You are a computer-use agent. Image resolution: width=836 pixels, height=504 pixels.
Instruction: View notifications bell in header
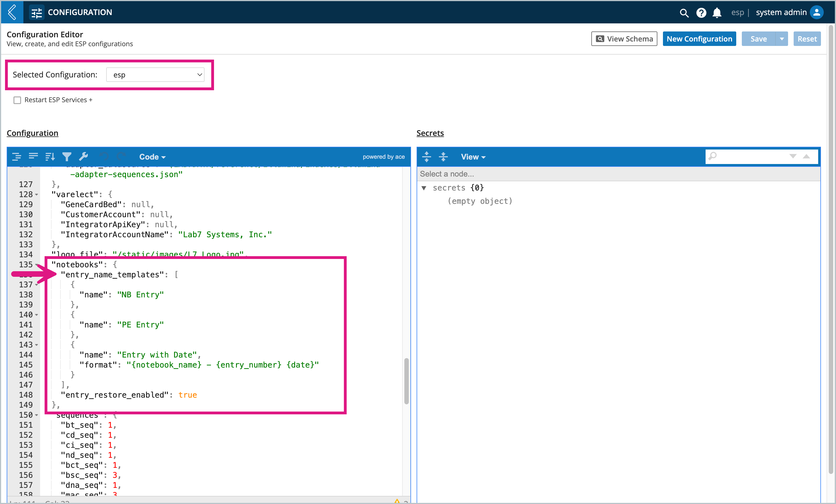pyautogui.click(x=717, y=13)
